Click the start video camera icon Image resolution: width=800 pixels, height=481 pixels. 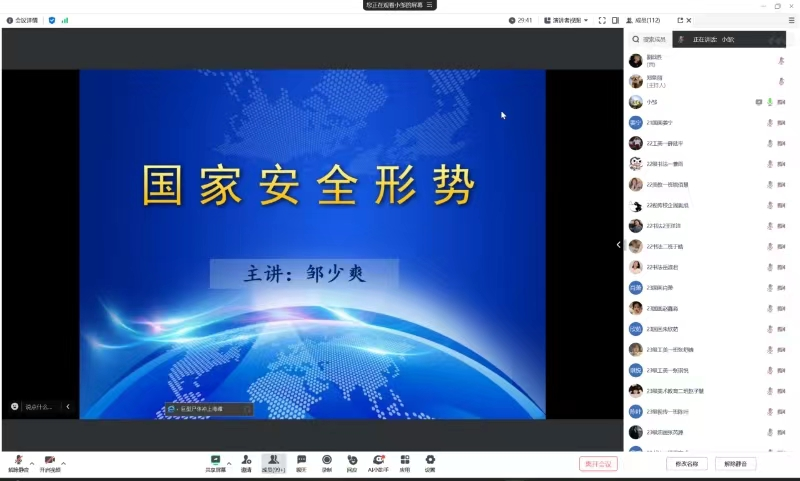coord(49,460)
